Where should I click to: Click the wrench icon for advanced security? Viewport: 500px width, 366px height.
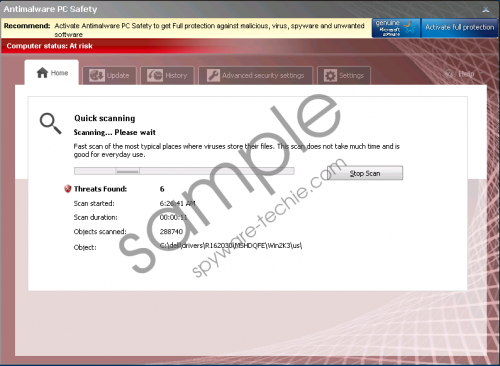pos(213,76)
